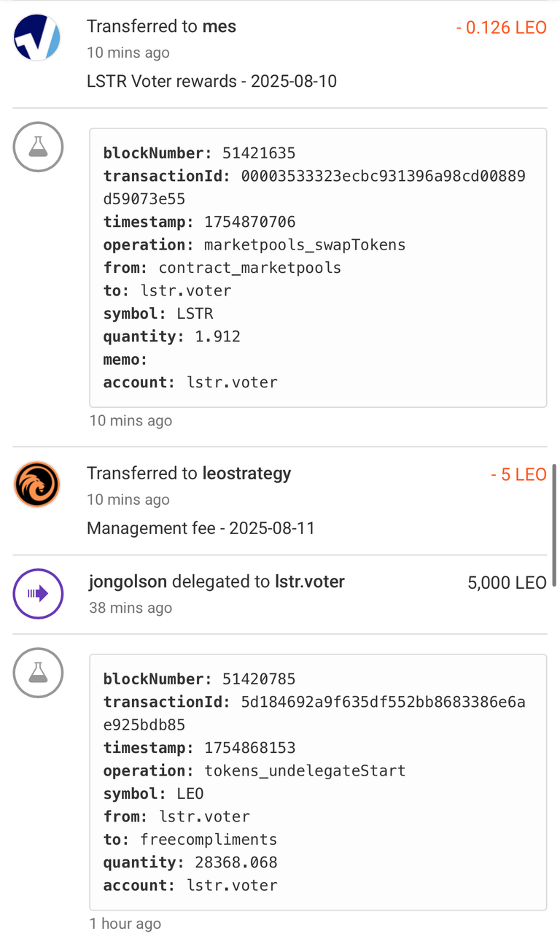Open the leostrategy lion avatar
Viewport: 560px width, 947px height.
point(37,484)
